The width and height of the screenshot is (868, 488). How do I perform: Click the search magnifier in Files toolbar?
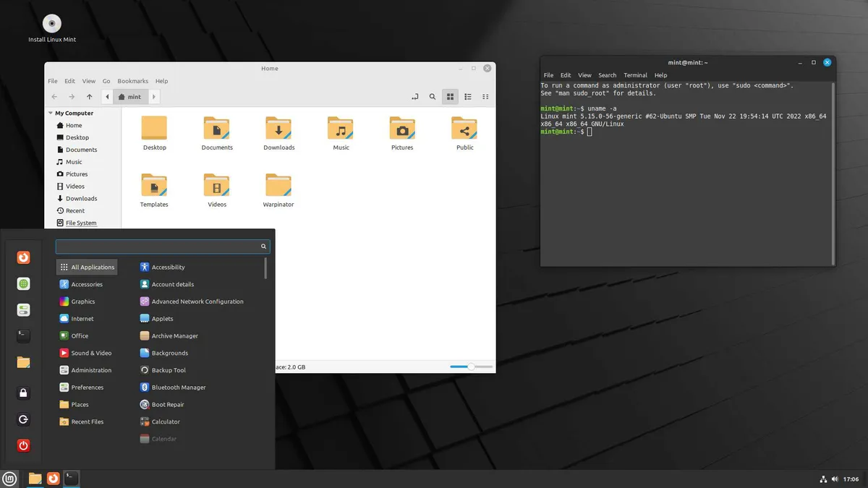(433, 97)
